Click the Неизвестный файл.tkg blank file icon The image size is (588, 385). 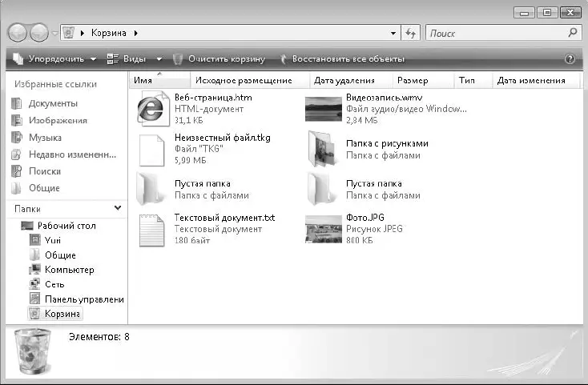[151, 149]
